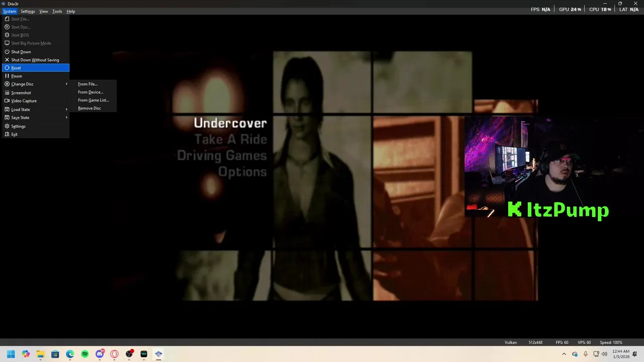Click the microphone tray icon

tap(586, 354)
